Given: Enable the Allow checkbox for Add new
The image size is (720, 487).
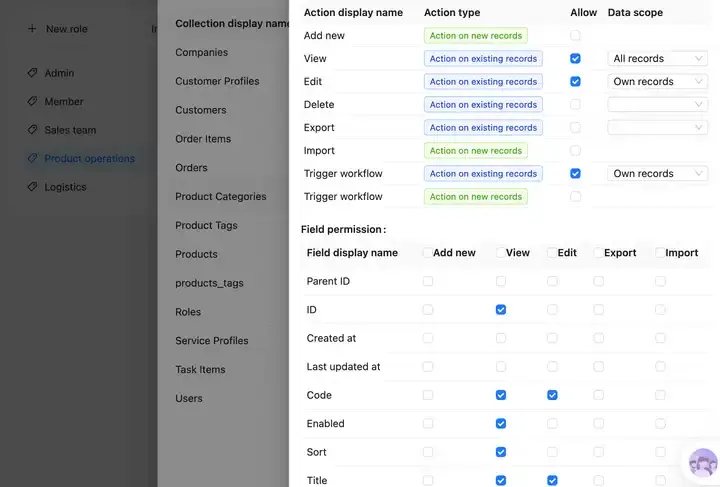Looking at the screenshot, I should click(x=575, y=35).
